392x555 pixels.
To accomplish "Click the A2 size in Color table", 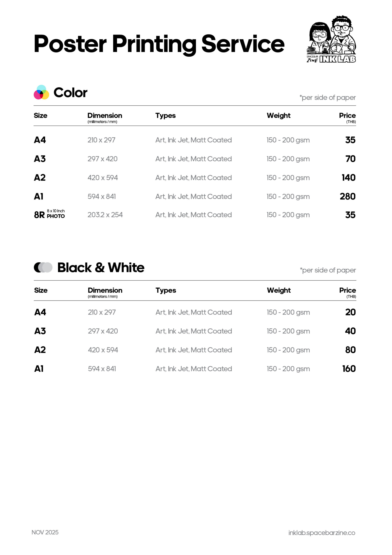I will [x=40, y=178].
